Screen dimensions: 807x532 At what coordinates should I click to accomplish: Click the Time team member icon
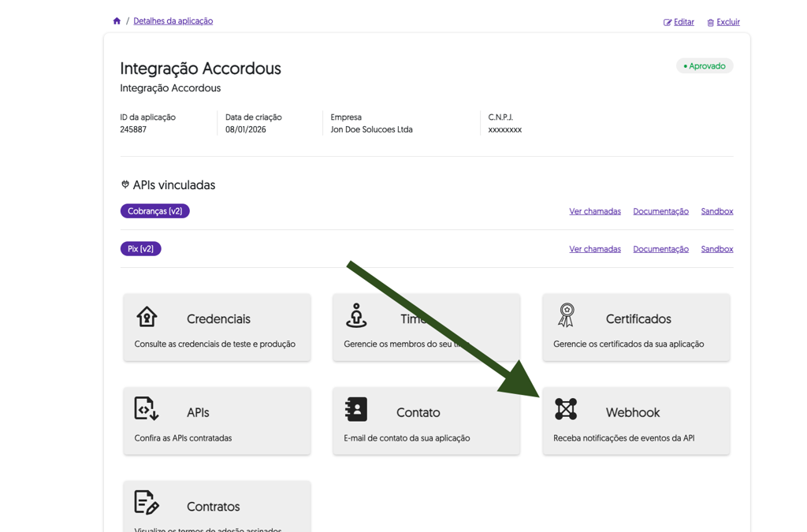[356, 315]
